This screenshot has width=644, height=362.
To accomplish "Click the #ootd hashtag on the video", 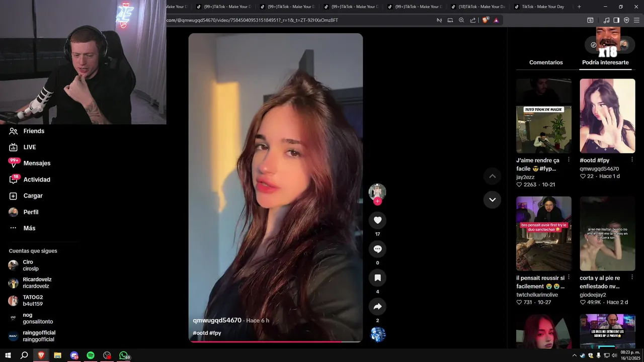I will 200,333.
